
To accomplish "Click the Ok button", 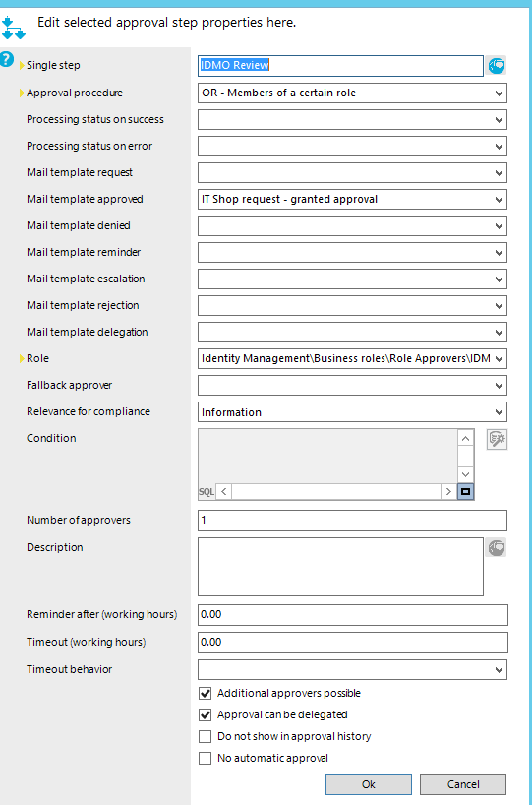I will point(369,784).
